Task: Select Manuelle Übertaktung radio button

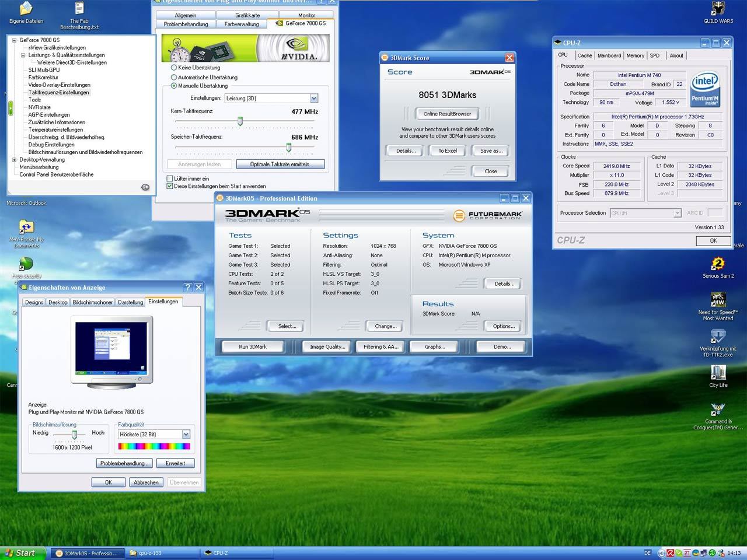Action: coord(174,86)
